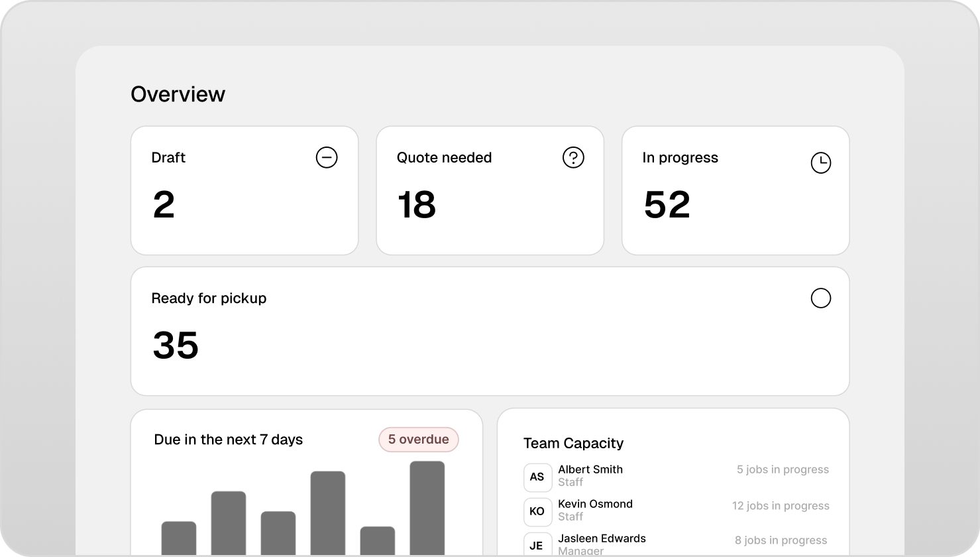Click the clock icon on the In progress card

point(820,162)
